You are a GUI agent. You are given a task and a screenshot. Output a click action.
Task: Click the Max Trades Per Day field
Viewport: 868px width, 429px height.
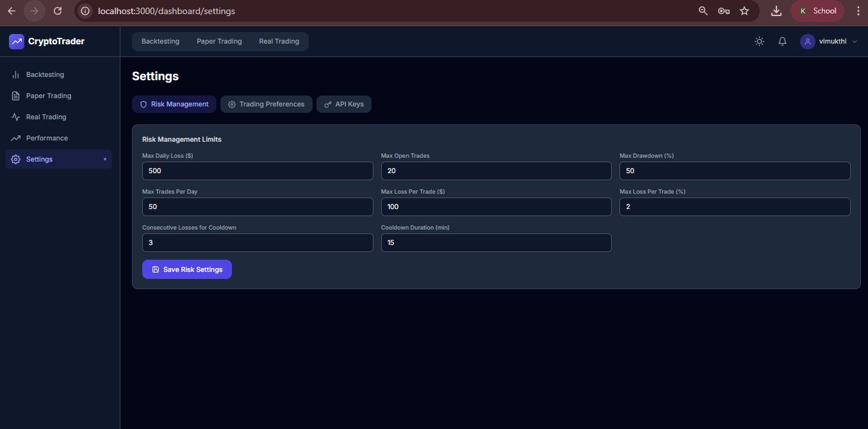[x=258, y=207]
